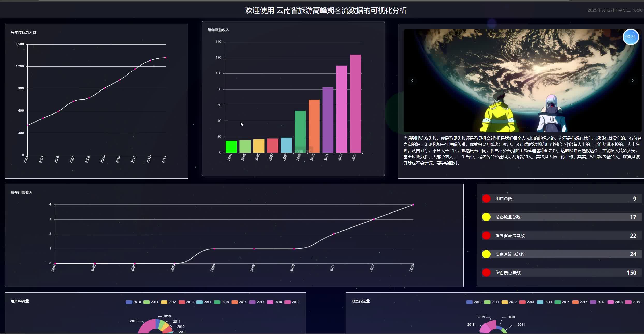Click the carousel slide indicator line
The image size is (644, 334).
(x=522, y=128)
